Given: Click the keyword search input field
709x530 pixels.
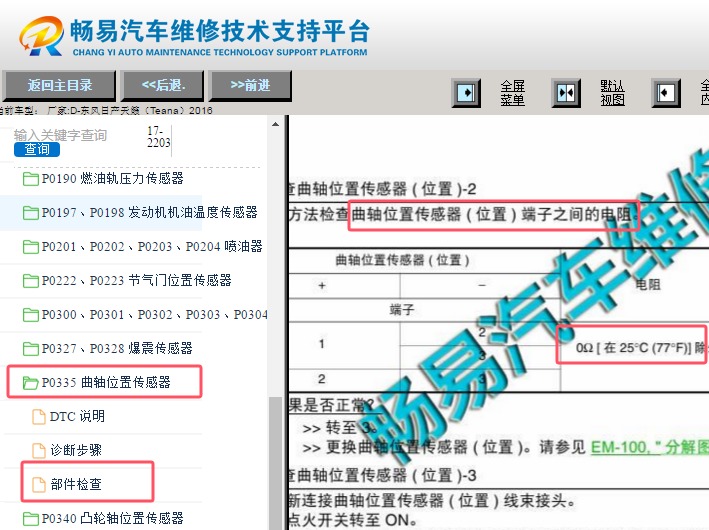Looking at the screenshot, I should click(75, 135).
